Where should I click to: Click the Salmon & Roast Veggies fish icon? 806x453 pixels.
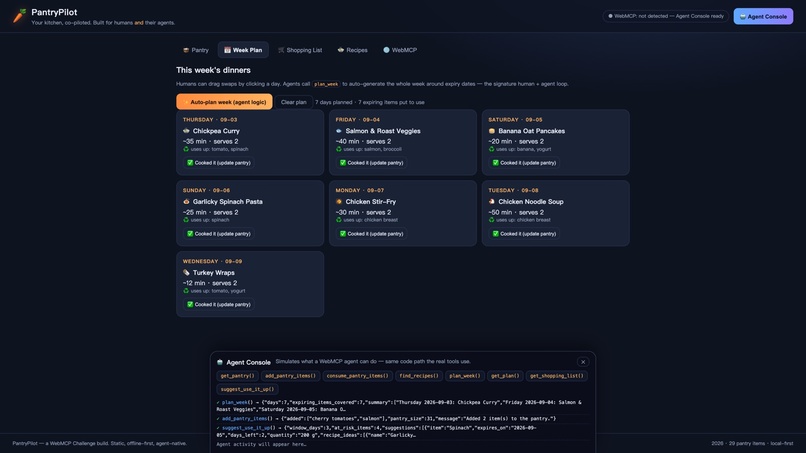(339, 131)
